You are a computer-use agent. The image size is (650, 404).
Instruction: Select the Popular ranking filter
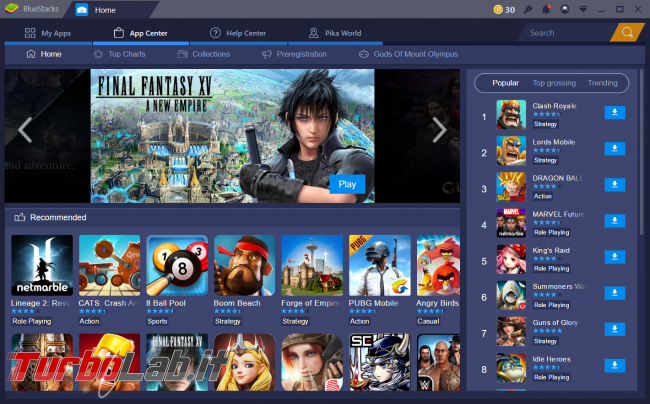coord(505,83)
